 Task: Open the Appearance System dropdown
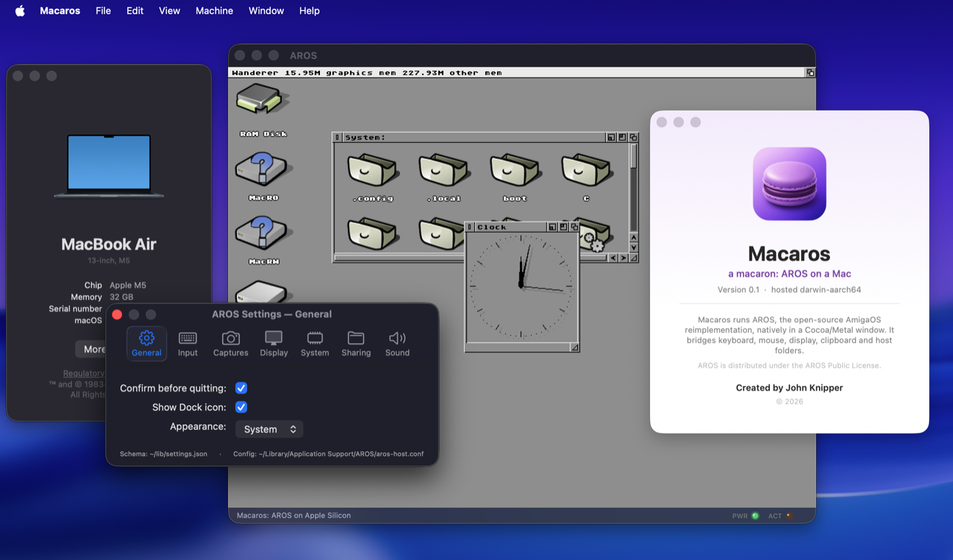click(270, 429)
